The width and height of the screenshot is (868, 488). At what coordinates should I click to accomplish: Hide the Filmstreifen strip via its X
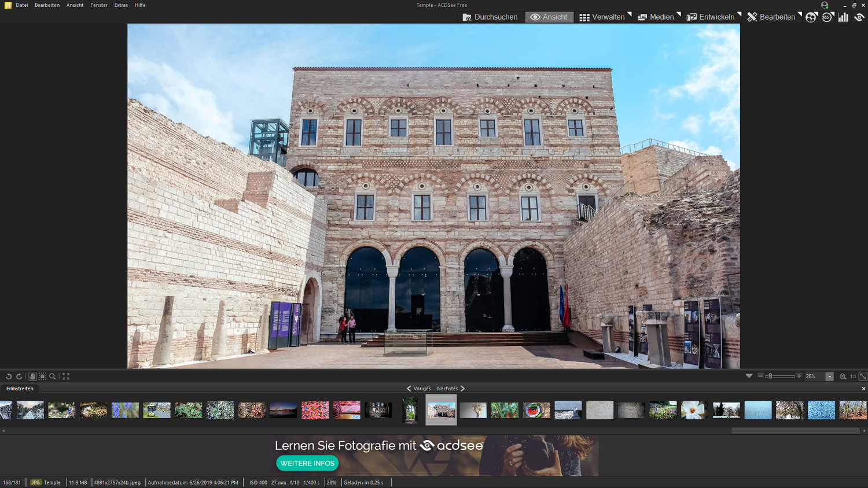(x=863, y=388)
